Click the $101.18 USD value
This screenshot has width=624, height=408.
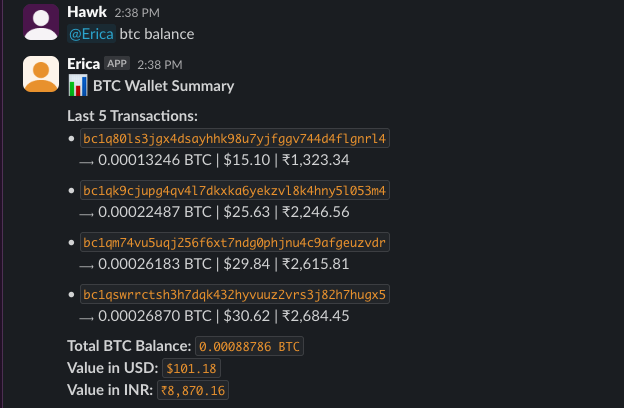(191, 369)
